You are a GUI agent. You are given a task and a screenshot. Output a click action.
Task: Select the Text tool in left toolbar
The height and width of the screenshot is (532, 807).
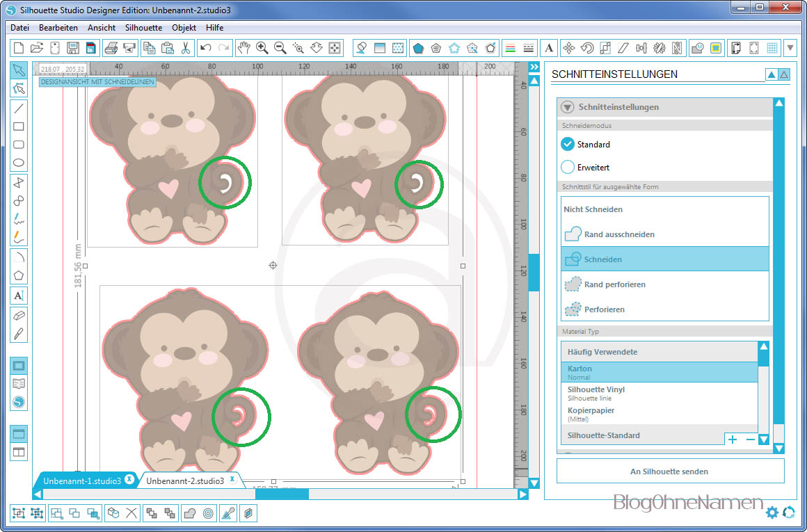point(19,296)
